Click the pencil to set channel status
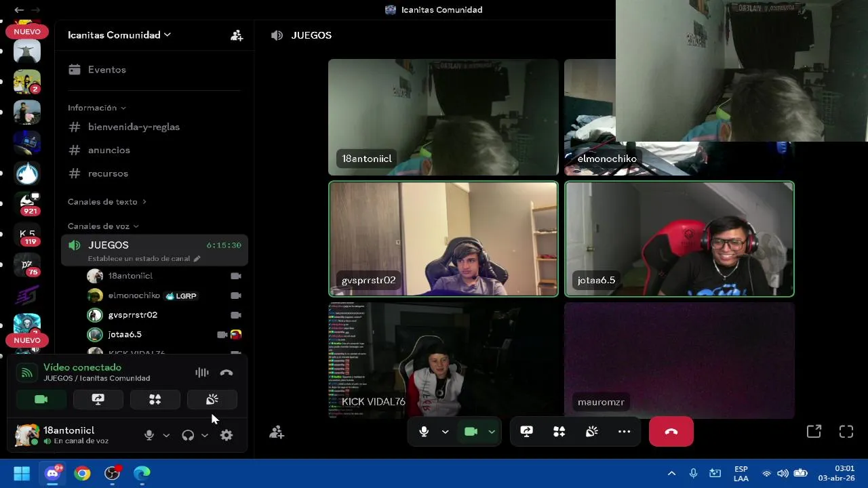 (x=197, y=259)
